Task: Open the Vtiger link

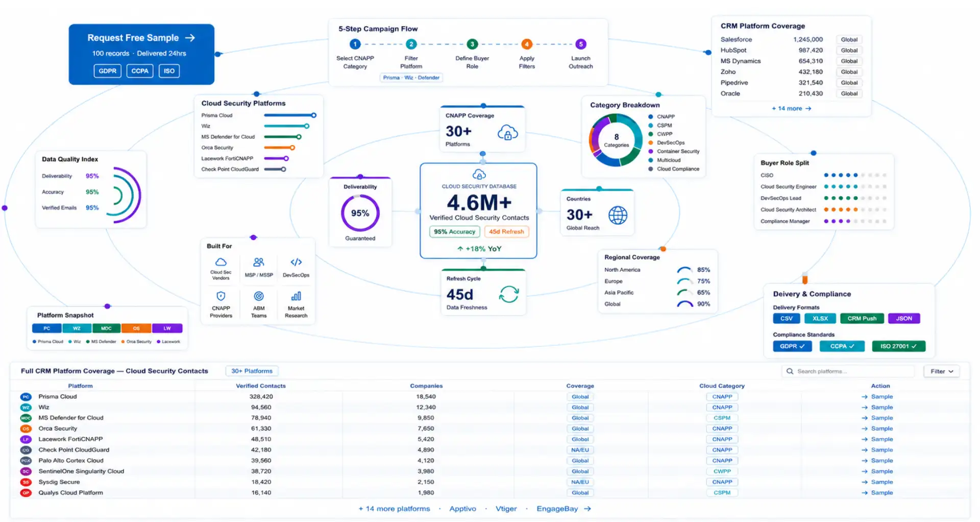Action: coord(506,509)
